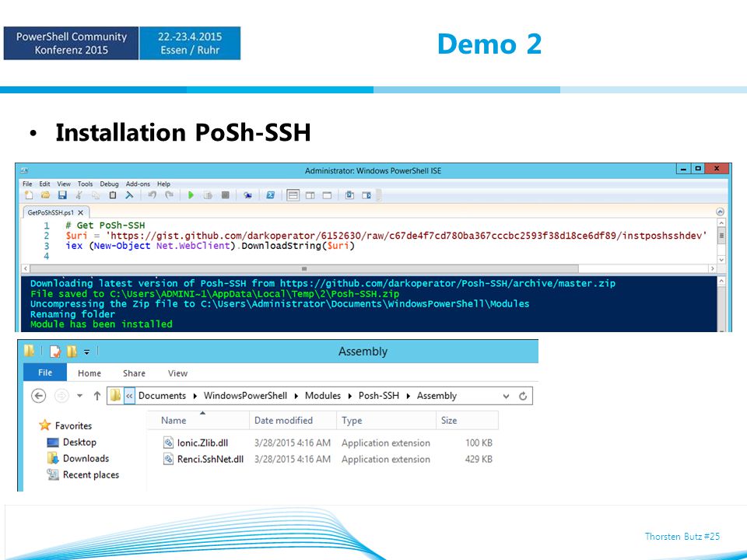747x560 pixels.
Task: Open the ISE Add-ons menu
Action: pyautogui.click(x=138, y=184)
